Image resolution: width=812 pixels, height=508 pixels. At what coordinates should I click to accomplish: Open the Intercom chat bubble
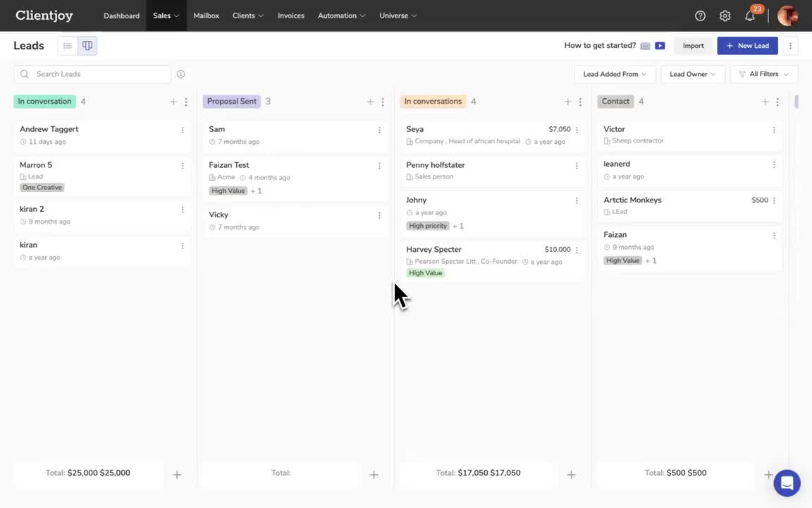[x=786, y=483]
